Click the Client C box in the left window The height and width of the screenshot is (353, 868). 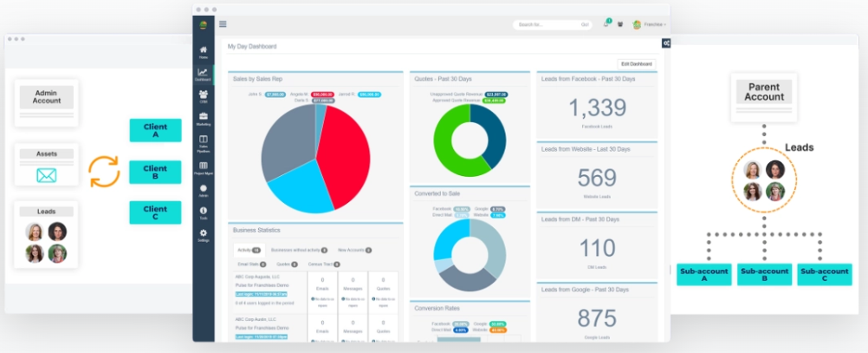click(156, 212)
